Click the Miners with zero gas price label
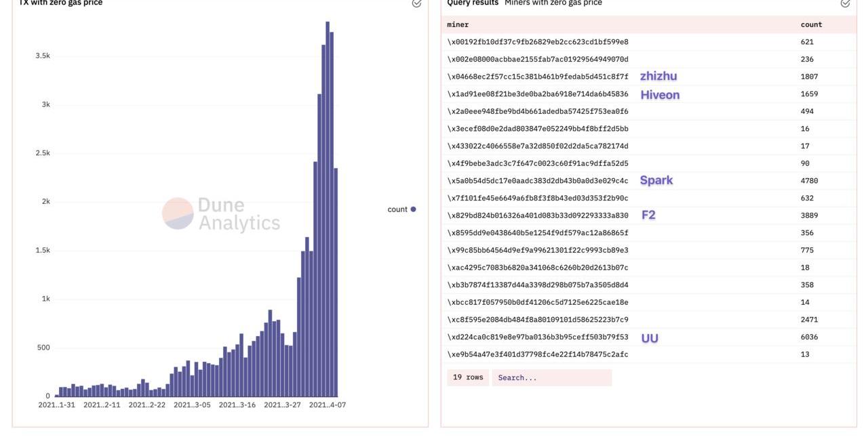Screen dimensions: 868x437 pos(553,3)
